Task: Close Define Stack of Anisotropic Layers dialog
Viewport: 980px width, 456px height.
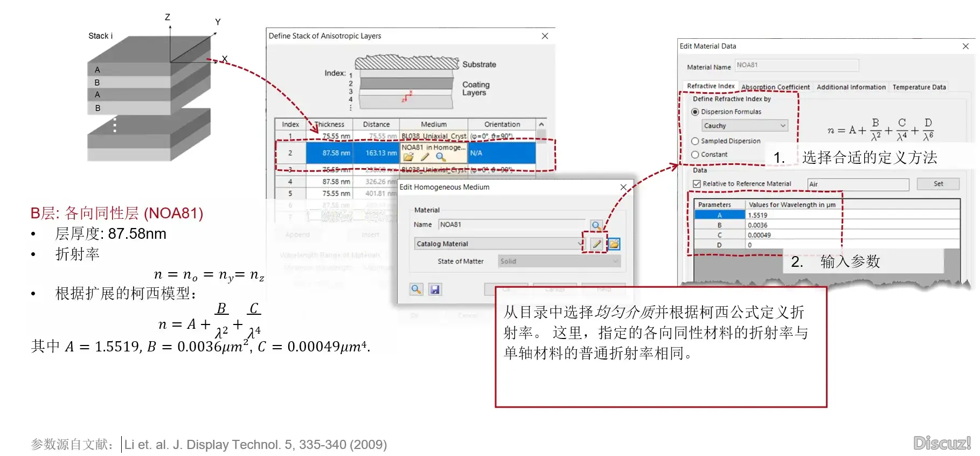Action: [545, 36]
